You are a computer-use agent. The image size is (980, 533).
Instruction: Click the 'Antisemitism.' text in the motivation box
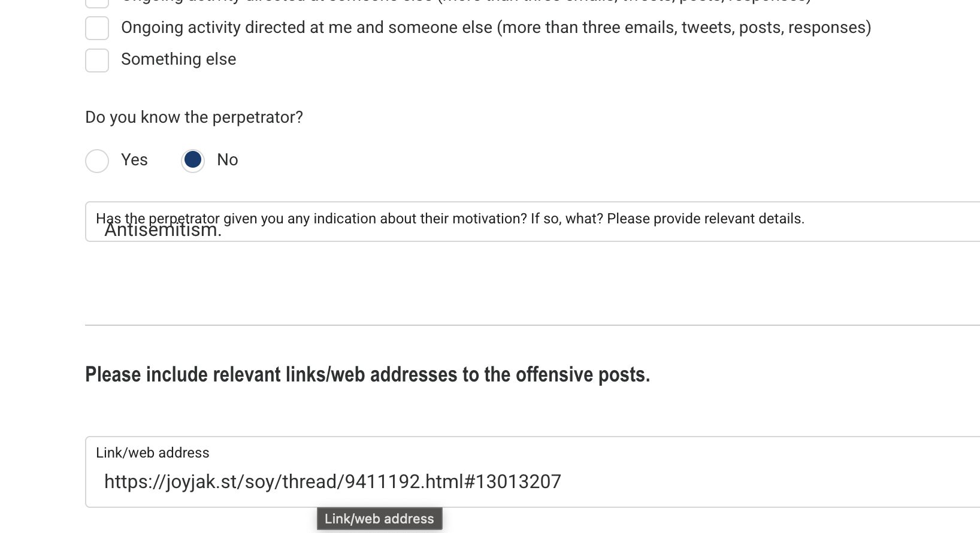pos(163,231)
